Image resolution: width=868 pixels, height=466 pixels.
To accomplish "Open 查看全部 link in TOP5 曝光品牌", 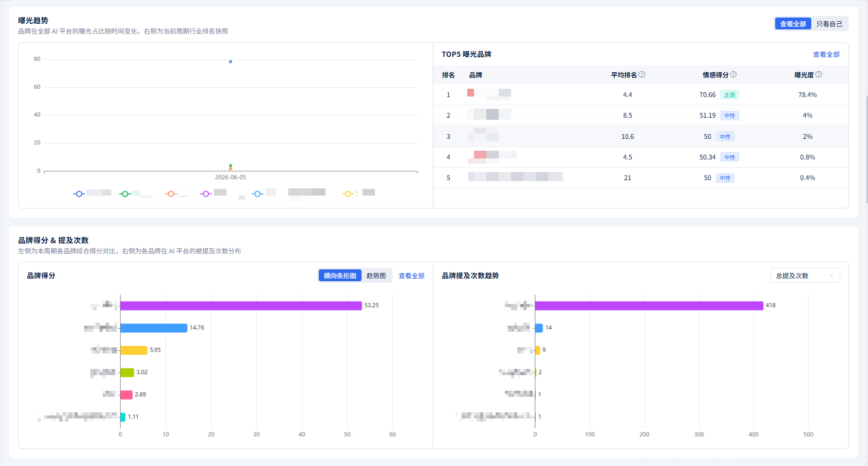I will pyautogui.click(x=826, y=54).
